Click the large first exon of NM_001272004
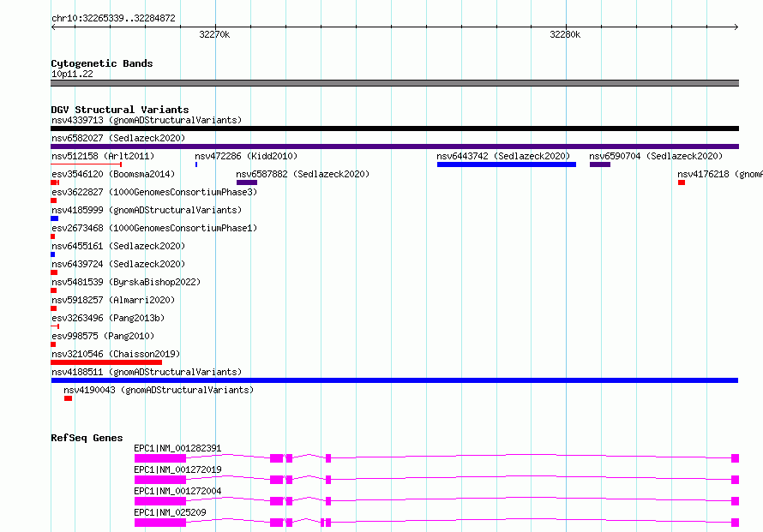The image size is (763, 532). tap(160, 501)
